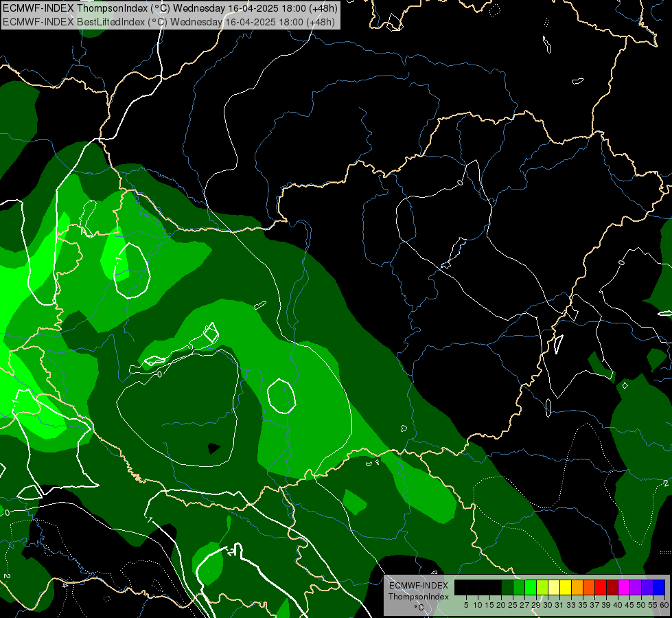Click the legend value label 5
This screenshot has width=672, height=618.
tap(466, 605)
